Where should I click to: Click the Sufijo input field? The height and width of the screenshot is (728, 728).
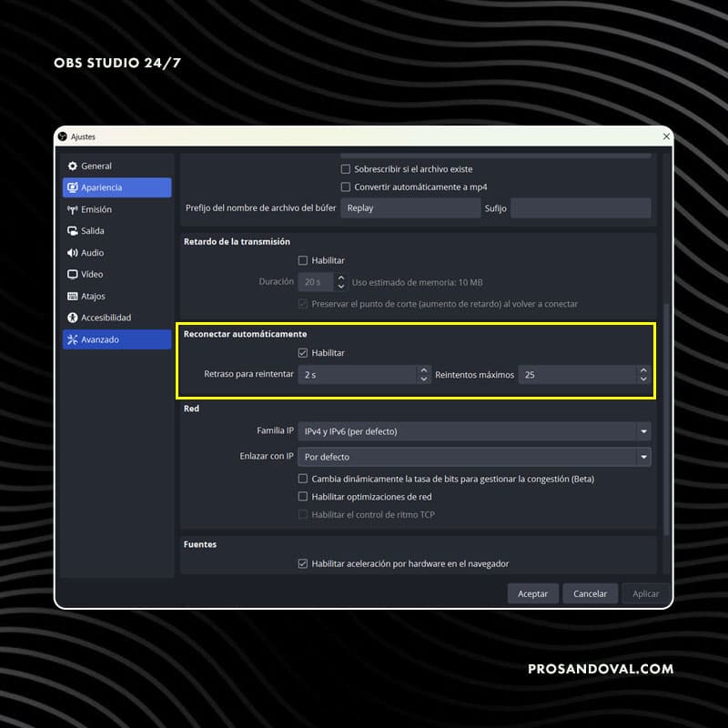[581, 208]
